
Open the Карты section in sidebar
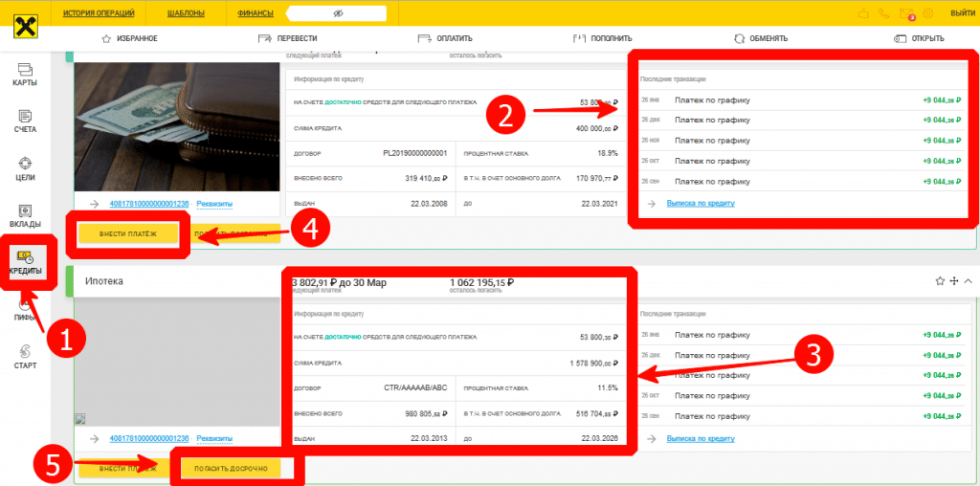pyautogui.click(x=25, y=73)
